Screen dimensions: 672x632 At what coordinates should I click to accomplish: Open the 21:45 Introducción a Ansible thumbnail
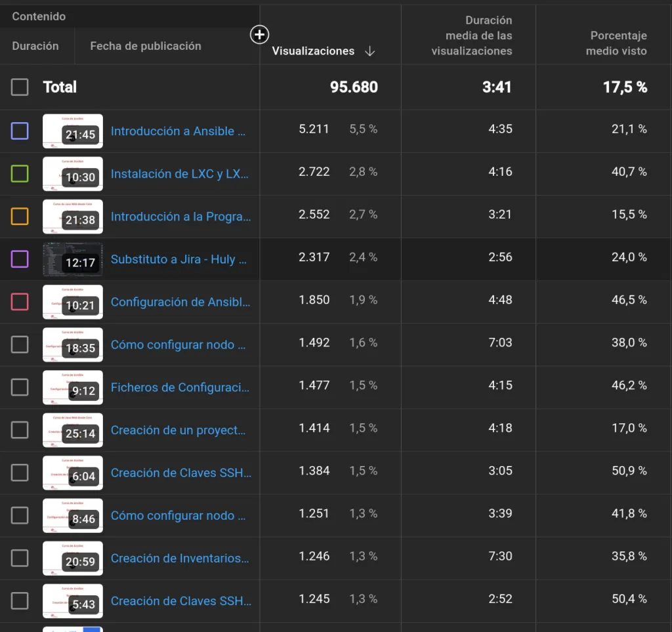click(73, 131)
